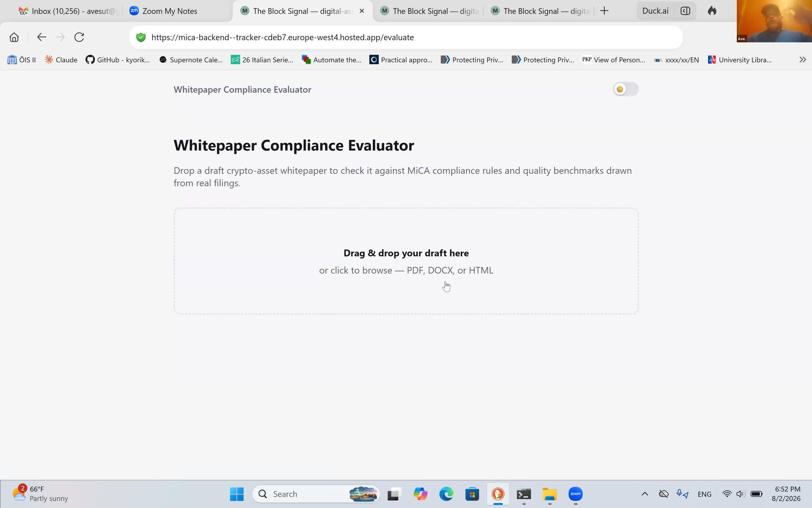Open the Automate the... bookmark
This screenshot has height=508, width=812.
(332, 60)
